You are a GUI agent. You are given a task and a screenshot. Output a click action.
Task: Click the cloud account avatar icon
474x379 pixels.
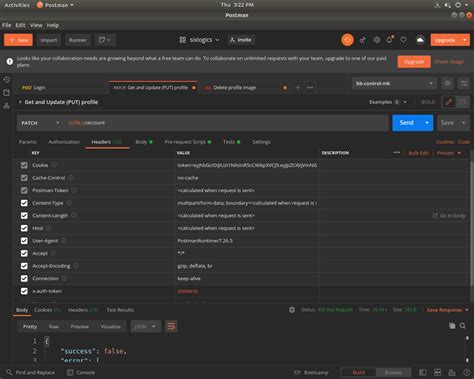tap(420, 40)
